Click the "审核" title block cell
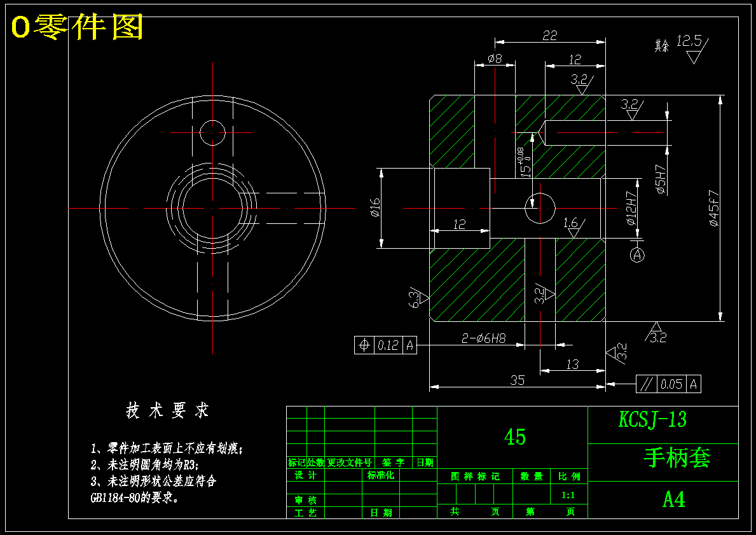 pyautogui.click(x=305, y=500)
